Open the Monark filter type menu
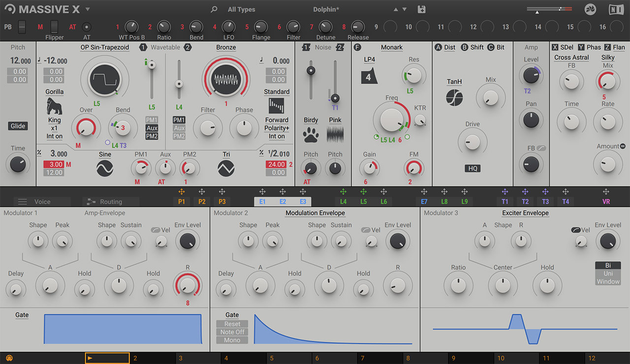Image resolution: width=630 pixels, height=364 pixels. tap(392, 47)
